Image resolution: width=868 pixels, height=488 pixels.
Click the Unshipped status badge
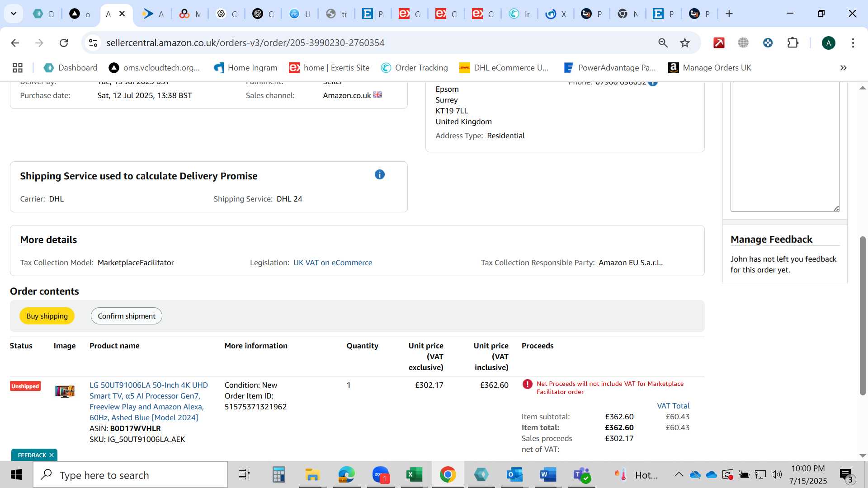(25, 386)
